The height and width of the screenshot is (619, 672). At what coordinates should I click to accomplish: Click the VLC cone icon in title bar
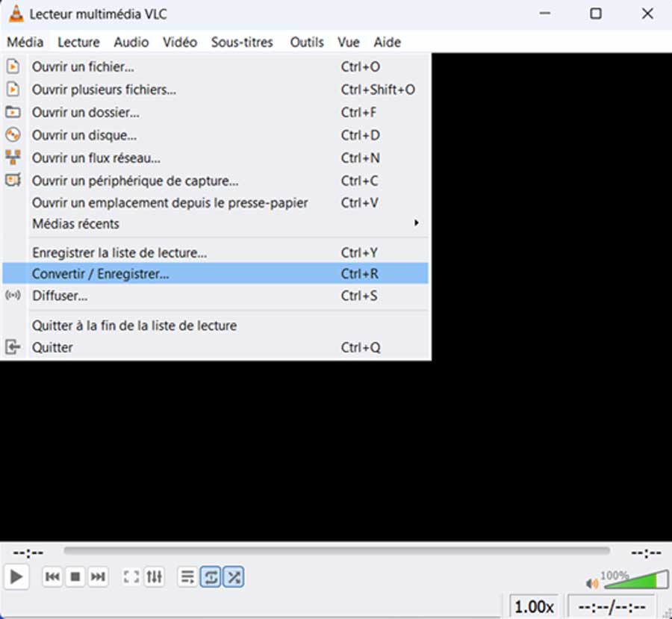(16, 13)
